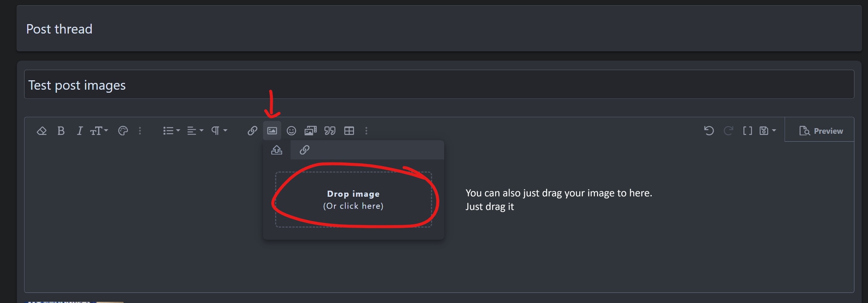Open the font size dropdown
This screenshot has height=303, width=868.
99,131
